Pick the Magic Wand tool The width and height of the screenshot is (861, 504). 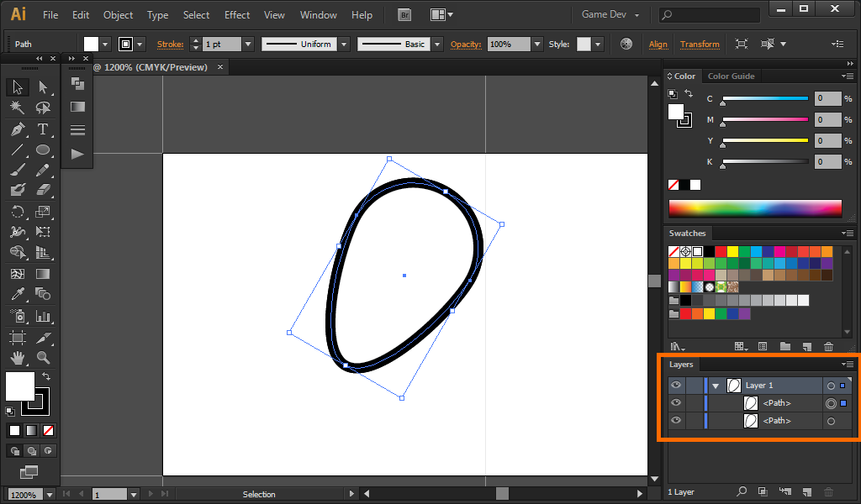point(17,108)
